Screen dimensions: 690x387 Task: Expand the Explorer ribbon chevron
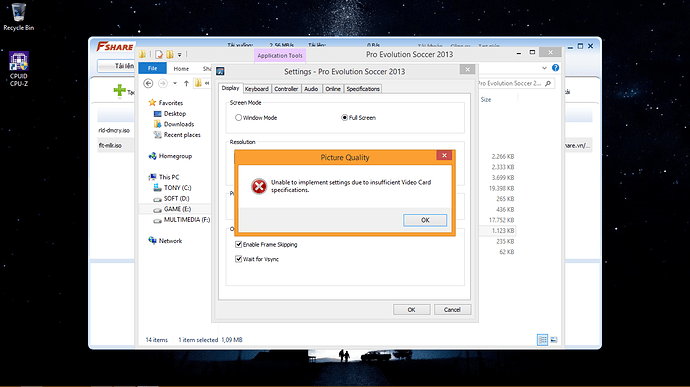(x=544, y=68)
